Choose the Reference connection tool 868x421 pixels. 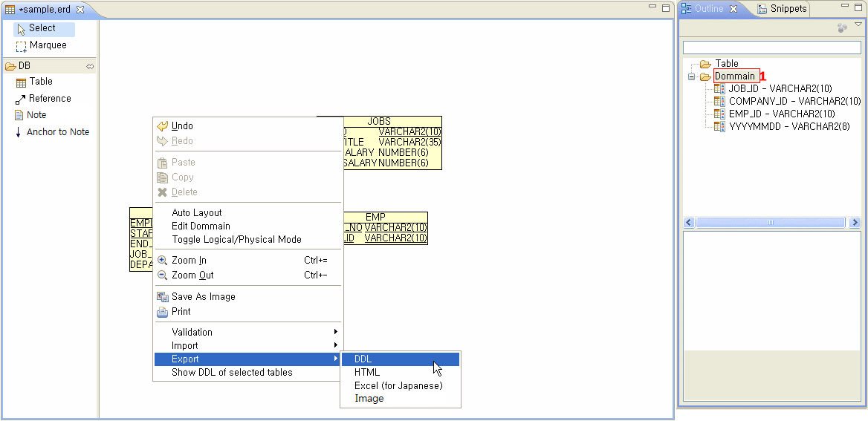49,99
